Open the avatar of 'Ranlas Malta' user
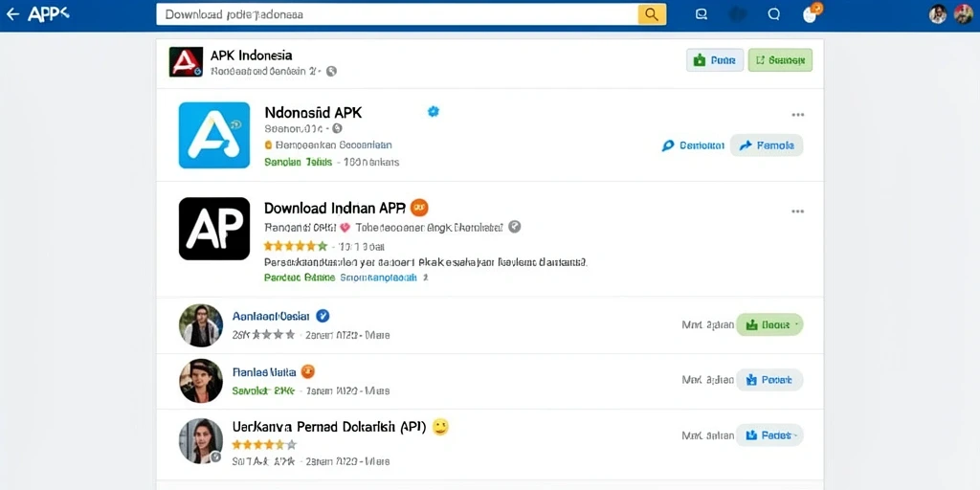980x490 pixels. pyautogui.click(x=201, y=381)
